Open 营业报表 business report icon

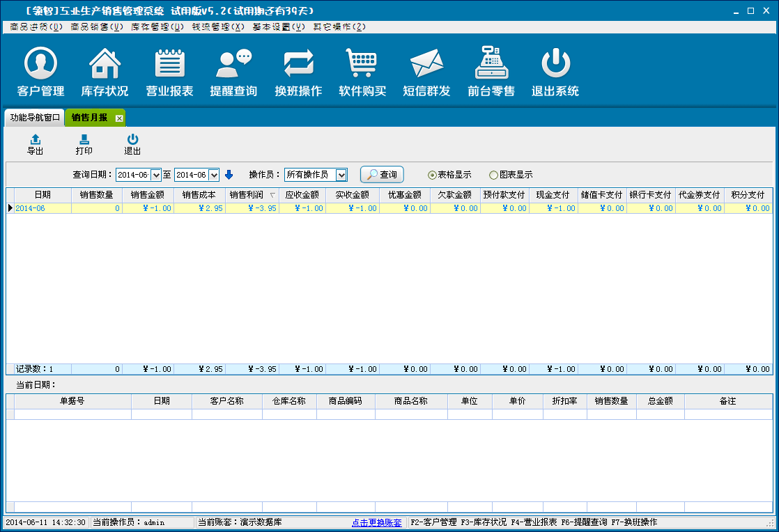pos(169,65)
